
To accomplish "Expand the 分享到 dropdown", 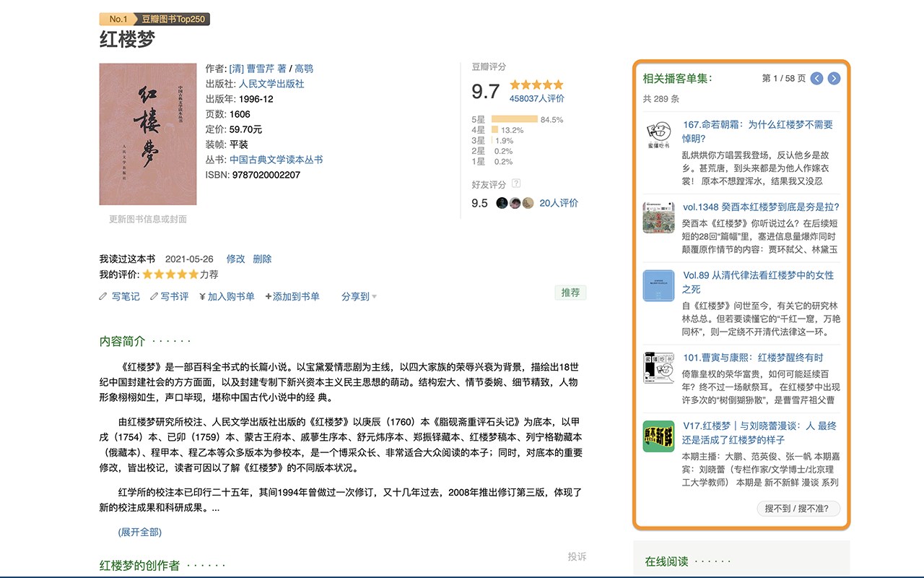I will click(x=359, y=296).
